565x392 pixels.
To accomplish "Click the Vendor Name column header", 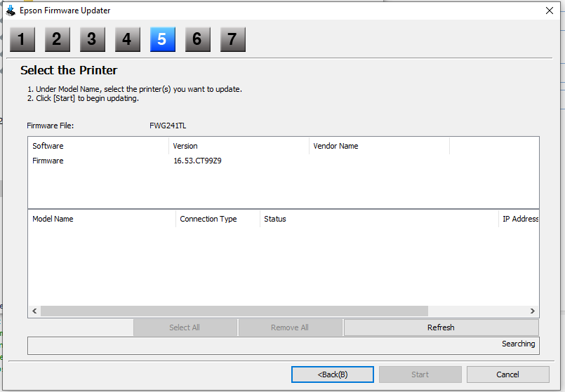I will [379, 146].
